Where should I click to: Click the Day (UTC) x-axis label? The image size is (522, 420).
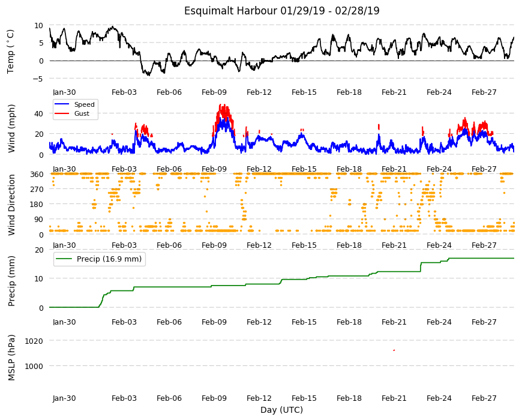point(281,410)
